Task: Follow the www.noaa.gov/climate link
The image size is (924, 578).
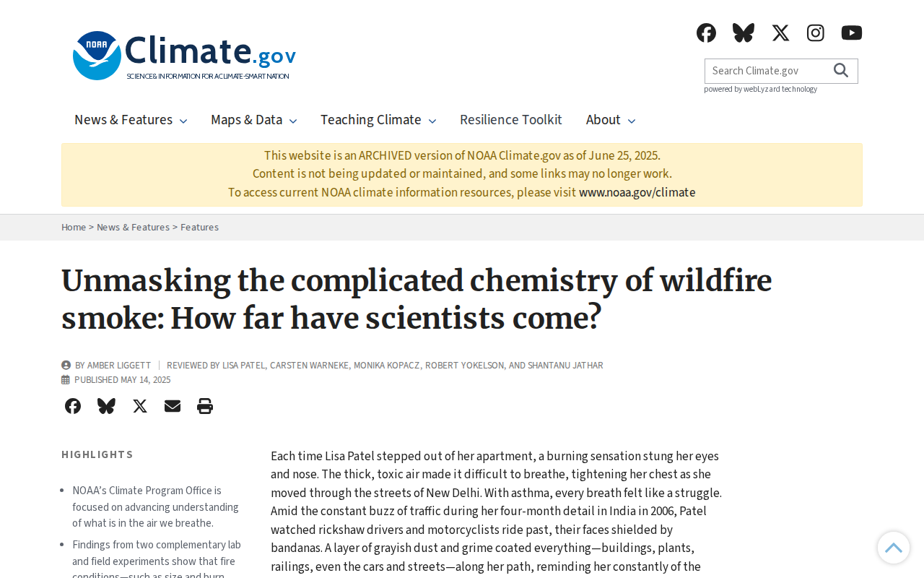Action: (637, 192)
